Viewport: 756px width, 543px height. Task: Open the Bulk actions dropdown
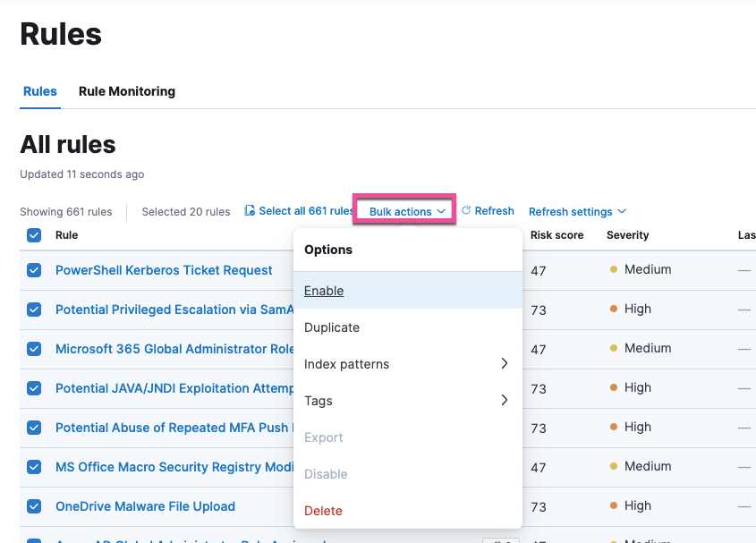pyautogui.click(x=406, y=212)
